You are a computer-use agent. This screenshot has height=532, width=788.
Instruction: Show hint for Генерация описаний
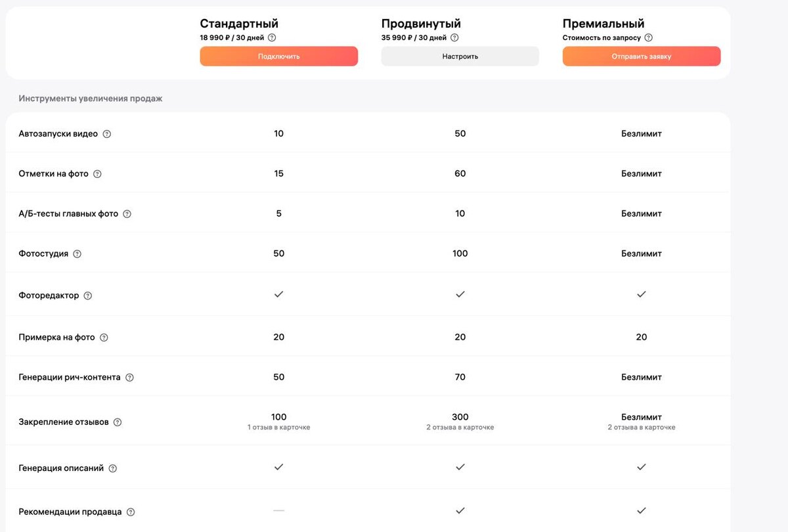[x=113, y=469]
